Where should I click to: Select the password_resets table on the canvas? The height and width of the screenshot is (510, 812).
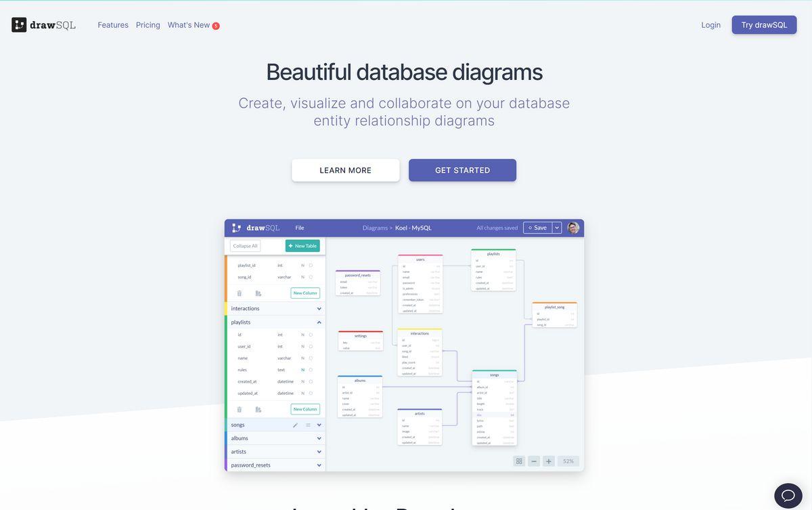(x=358, y=283)
